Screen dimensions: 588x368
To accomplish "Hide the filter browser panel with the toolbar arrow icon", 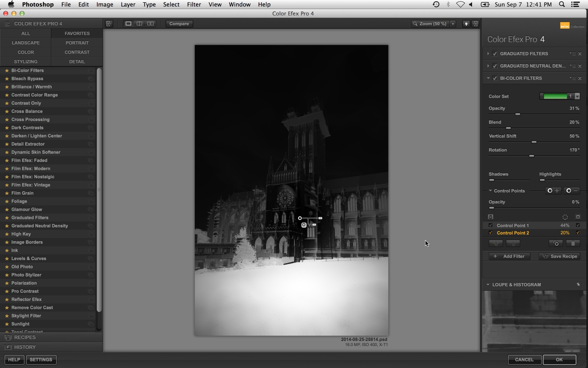I will click(x=109, y=24).
